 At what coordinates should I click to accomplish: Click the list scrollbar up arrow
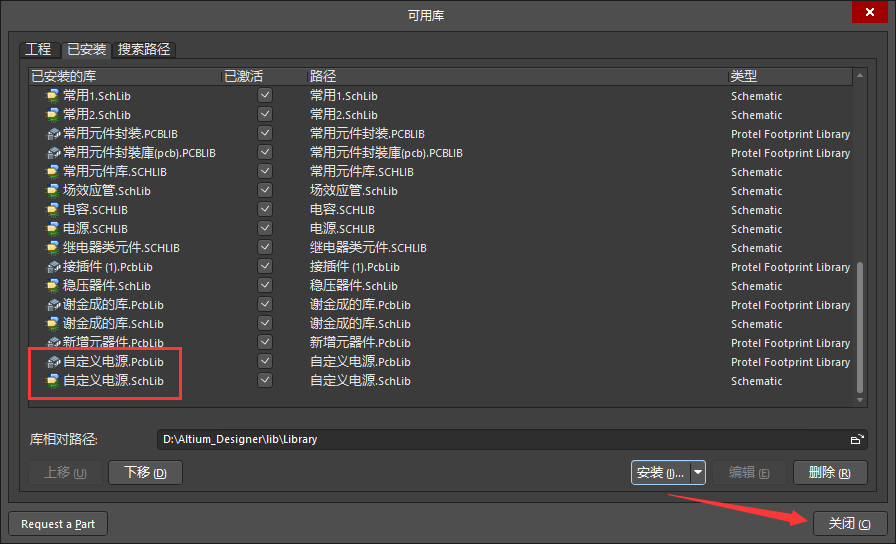(x=860, y=75)
